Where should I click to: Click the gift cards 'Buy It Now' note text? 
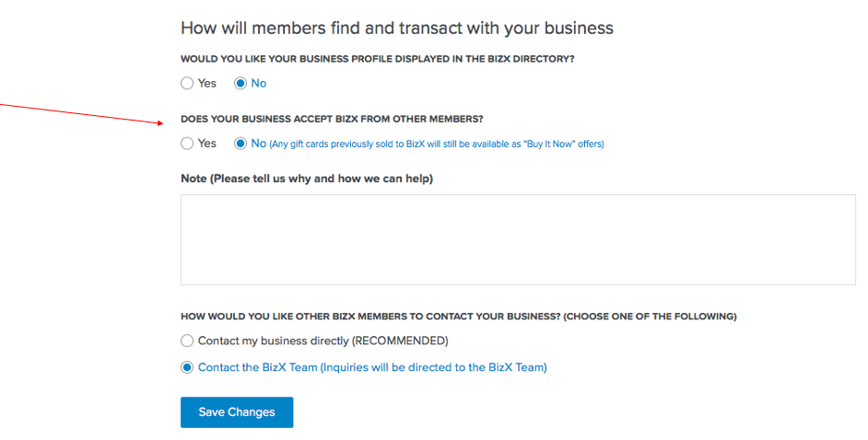437,145
